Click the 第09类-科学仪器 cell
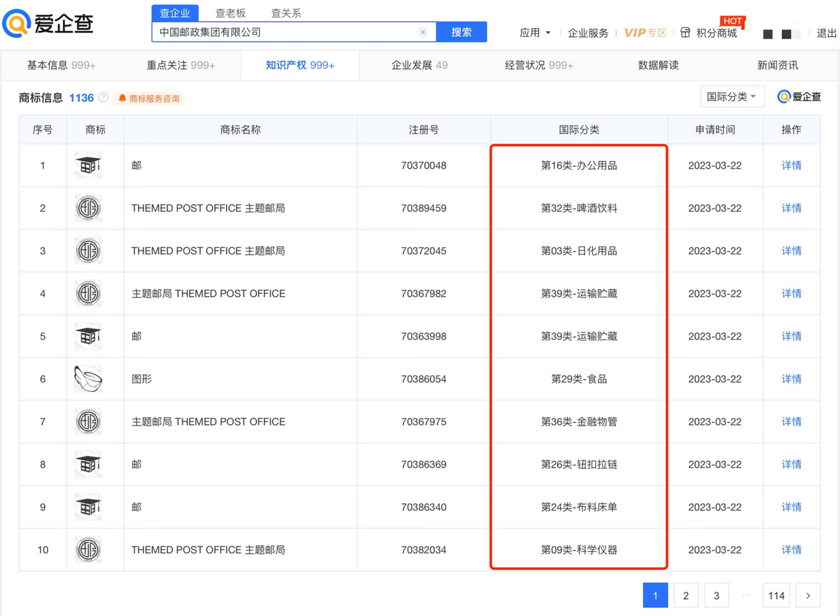Viewport: 840px width, 616px height. point(579,550)
